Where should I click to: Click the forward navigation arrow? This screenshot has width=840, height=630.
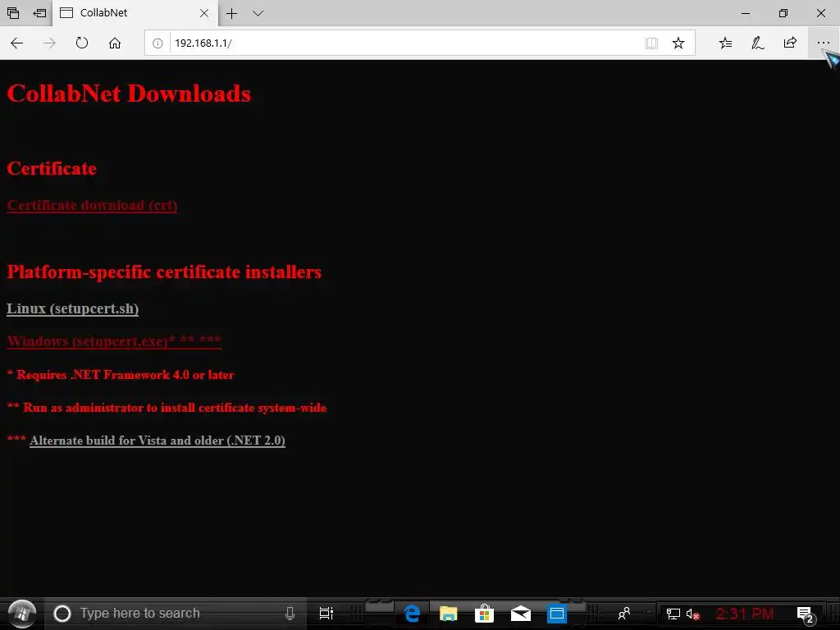(49, 43)
